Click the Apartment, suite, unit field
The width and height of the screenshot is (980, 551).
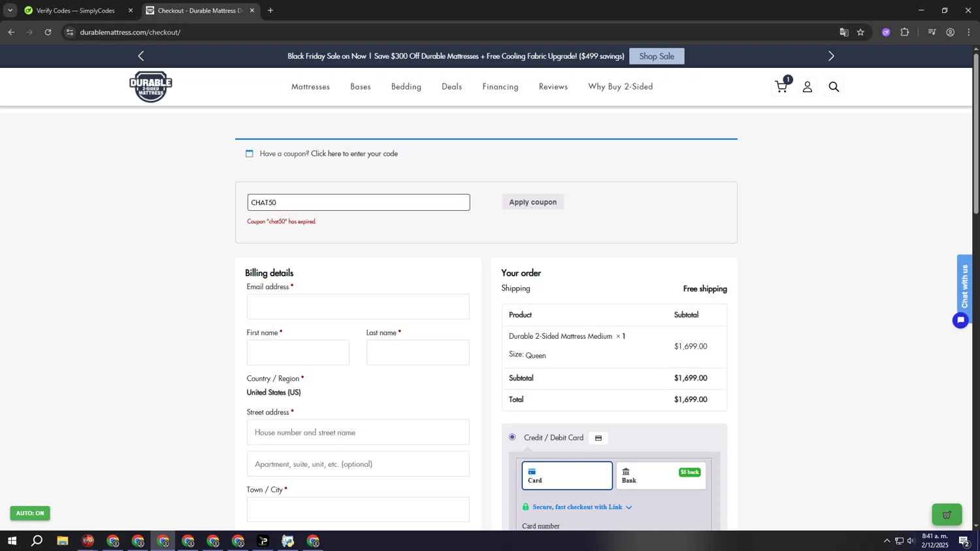[358, 464]
